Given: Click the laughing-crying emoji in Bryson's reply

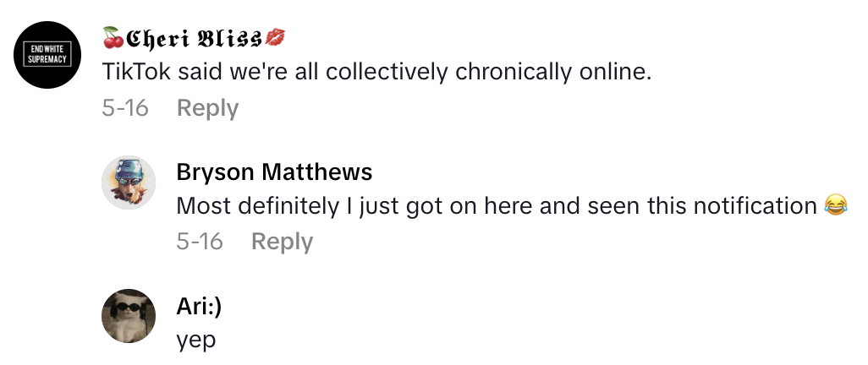Looking at the screenshot, I should pyautogui.click(x=836, y=205).
